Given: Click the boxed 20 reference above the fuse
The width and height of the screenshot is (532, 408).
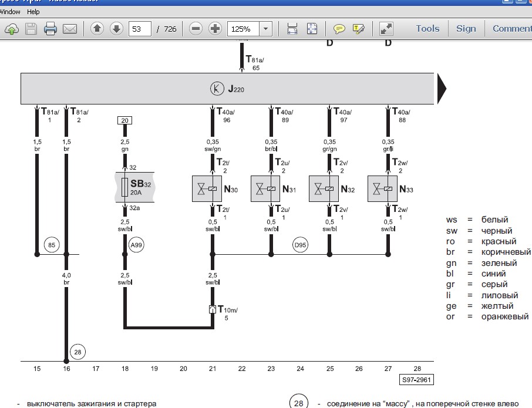Looking at the screenshot, I should point(125,120).
